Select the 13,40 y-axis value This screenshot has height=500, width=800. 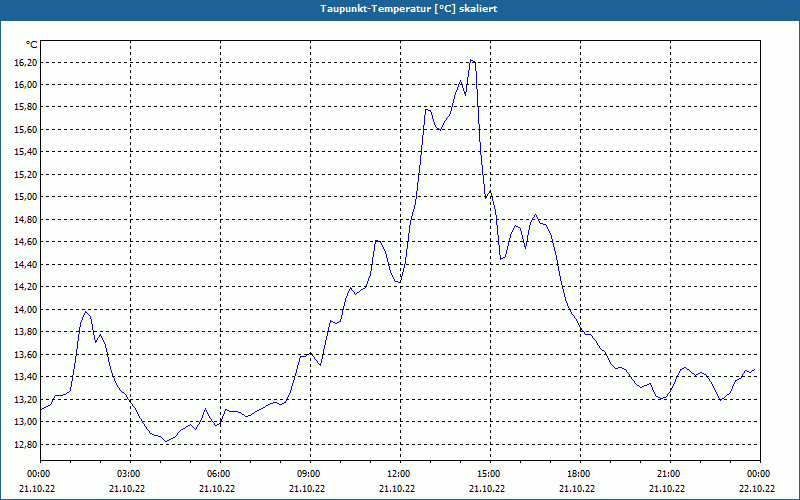(28, 377)
